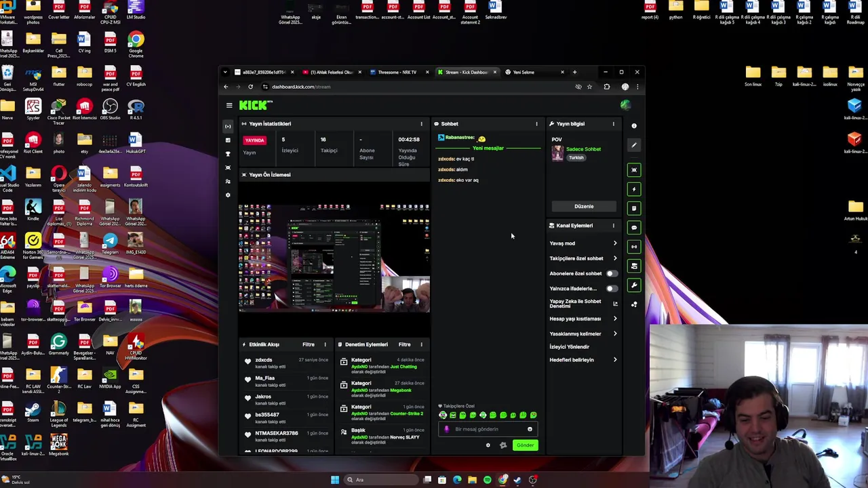Viewport: 868px width, 488px height.
Task: Switch to Ahlak Felsefesi YouTube tab
Action: point(330,72)
